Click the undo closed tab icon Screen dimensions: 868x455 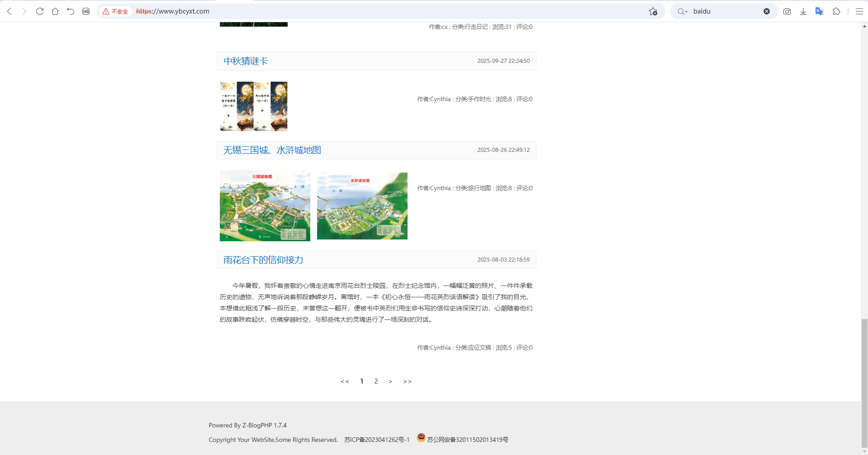tap(71, 11)
